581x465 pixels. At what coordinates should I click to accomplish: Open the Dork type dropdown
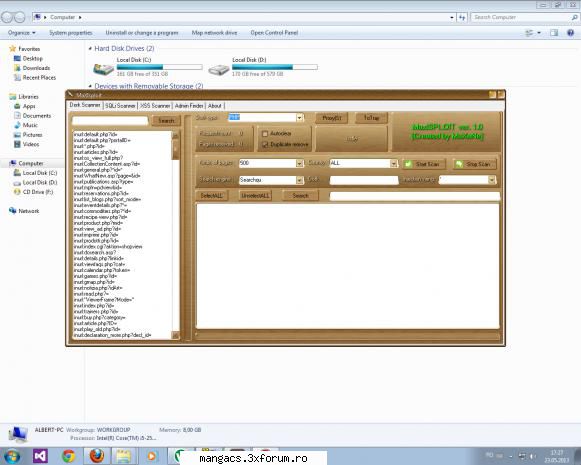pyautogui.click(x=299, y=117)
